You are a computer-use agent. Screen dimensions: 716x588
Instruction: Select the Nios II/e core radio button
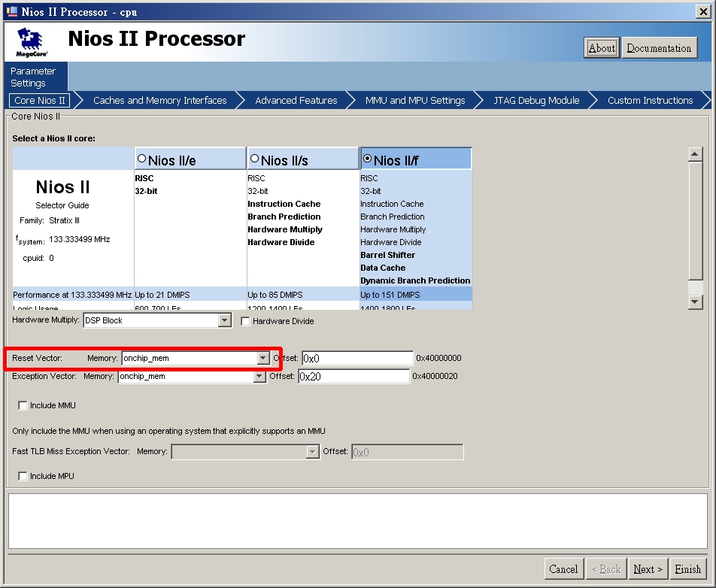142,159
